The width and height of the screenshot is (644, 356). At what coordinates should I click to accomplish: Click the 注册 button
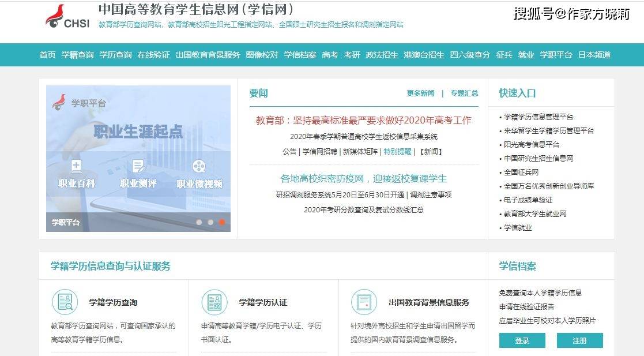pyautogui.click(x=580, y=341)
